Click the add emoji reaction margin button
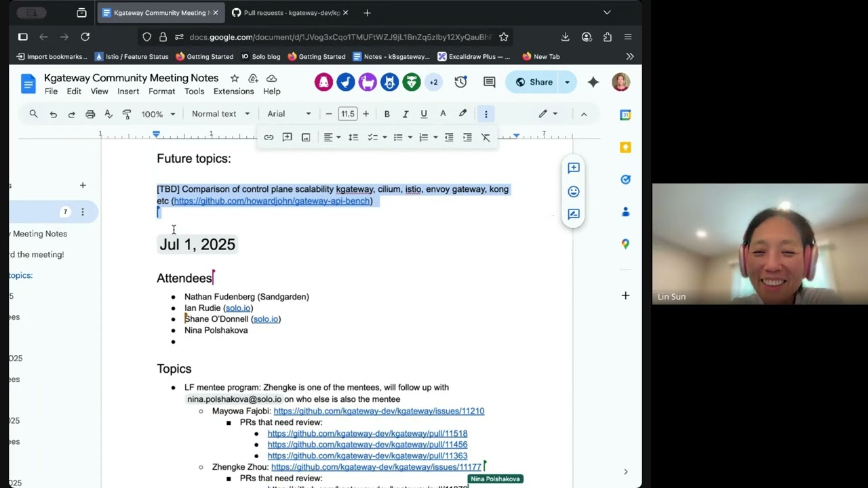 574,191
